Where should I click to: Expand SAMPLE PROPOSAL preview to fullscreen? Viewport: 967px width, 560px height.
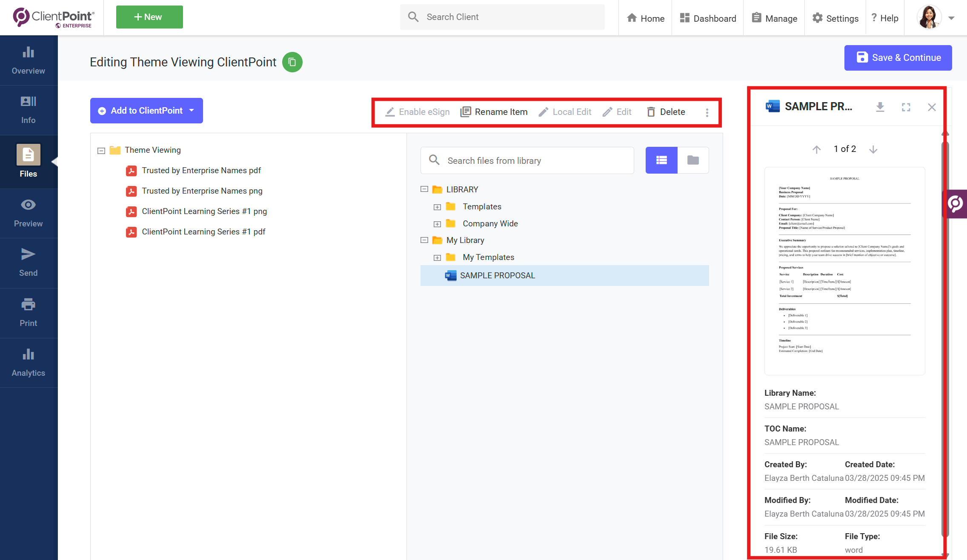[x=906, y=107]
